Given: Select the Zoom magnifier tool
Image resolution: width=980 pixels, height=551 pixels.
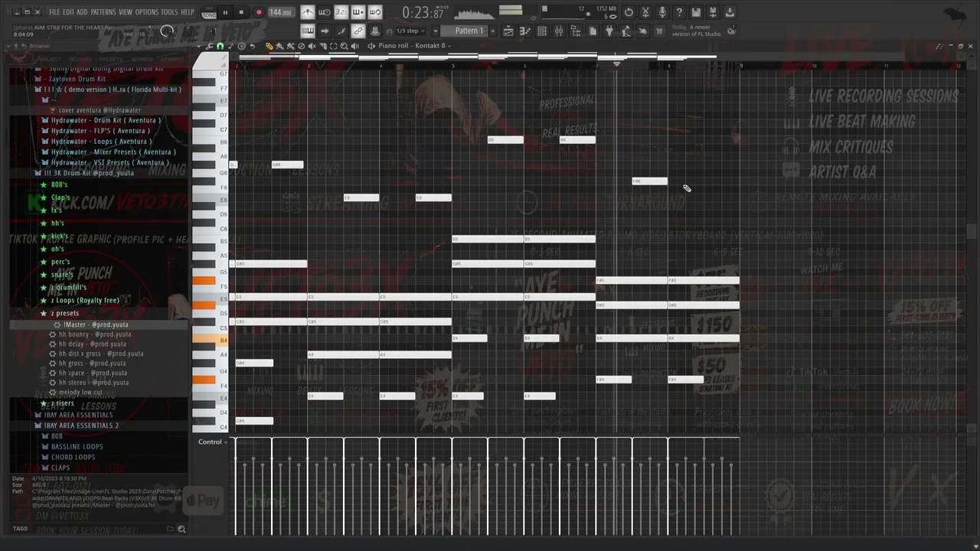Looking at the screenshot, I should [x=344, y=46].
